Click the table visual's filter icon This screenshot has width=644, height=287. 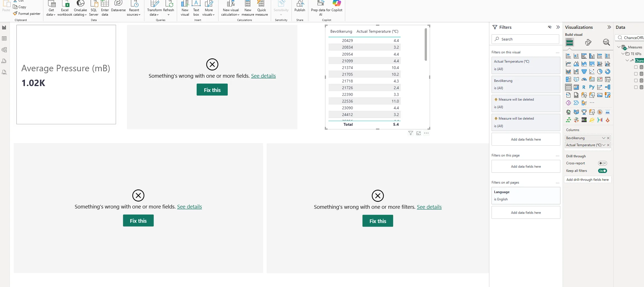tap(410, 133)
